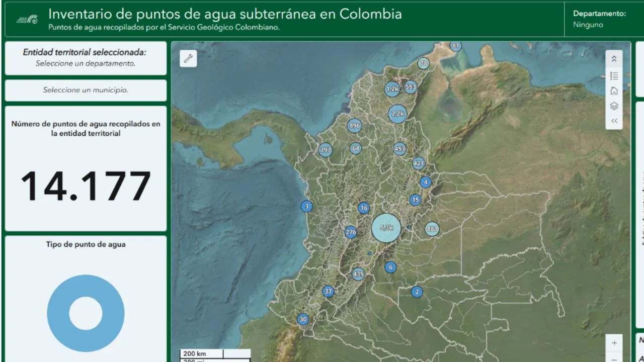
Task: Select the cluster marker labeled 4
Action: [x=426, y=182]
